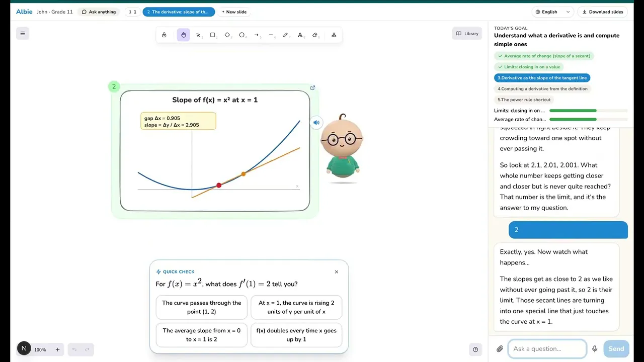Click the Albie logo
The height and width of the screenshot is (362, 644).
[x=24, y=12]
